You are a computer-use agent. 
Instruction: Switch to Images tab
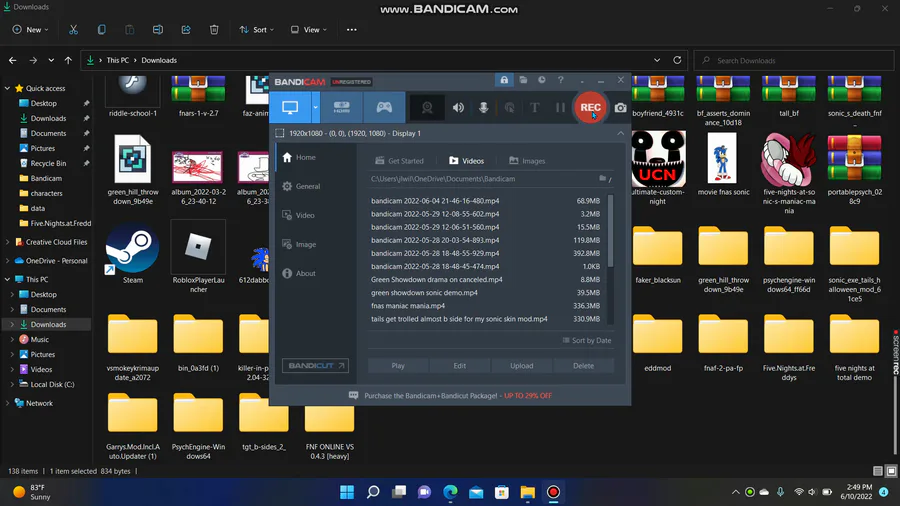click(x=527, y=161)
